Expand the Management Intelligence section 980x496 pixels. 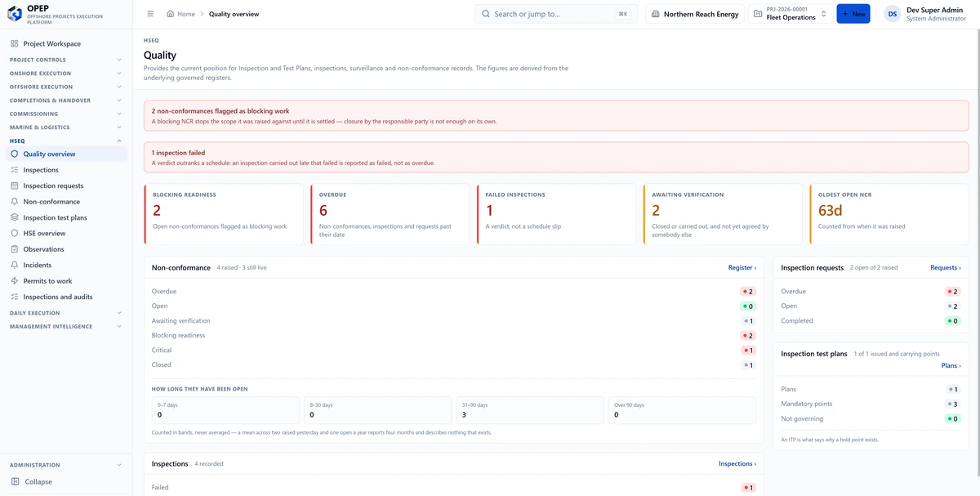[x=66, y=327]
